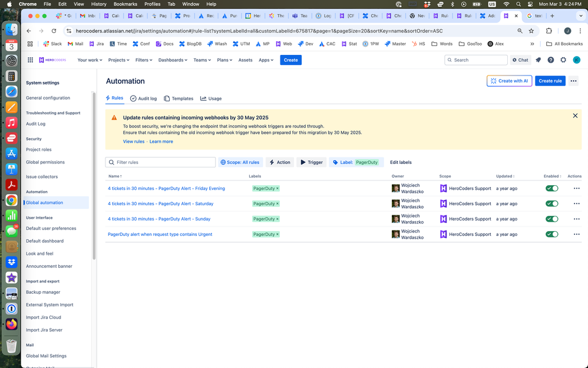Disable the Urgent request type rule toggle
Image resolution: width=588 pixels, height=368 pixels.
[551, 234]
